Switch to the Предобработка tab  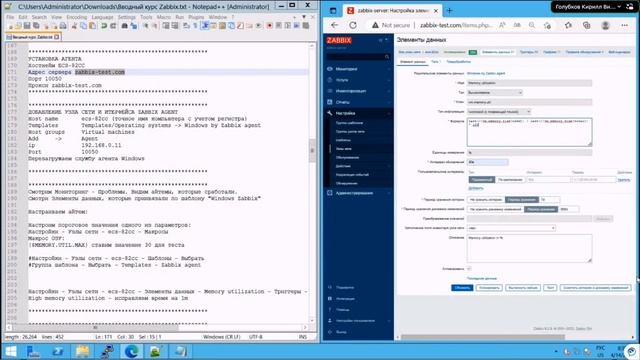[458, 62]
